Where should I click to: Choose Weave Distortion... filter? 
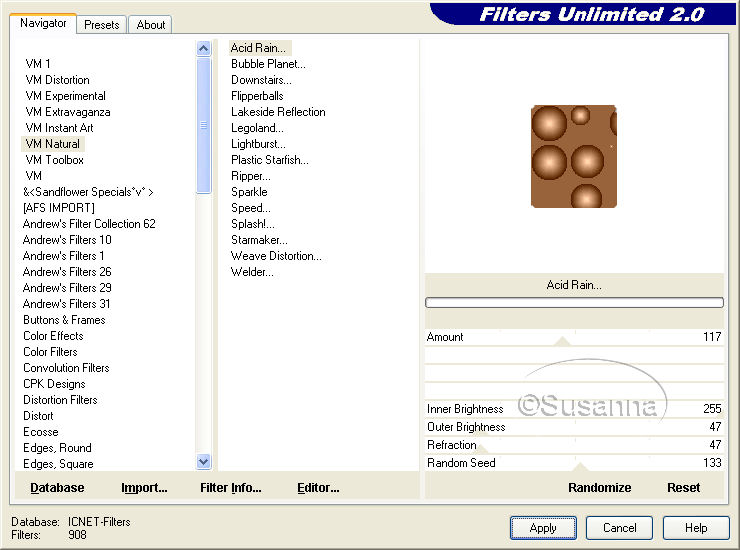[276, 256]
